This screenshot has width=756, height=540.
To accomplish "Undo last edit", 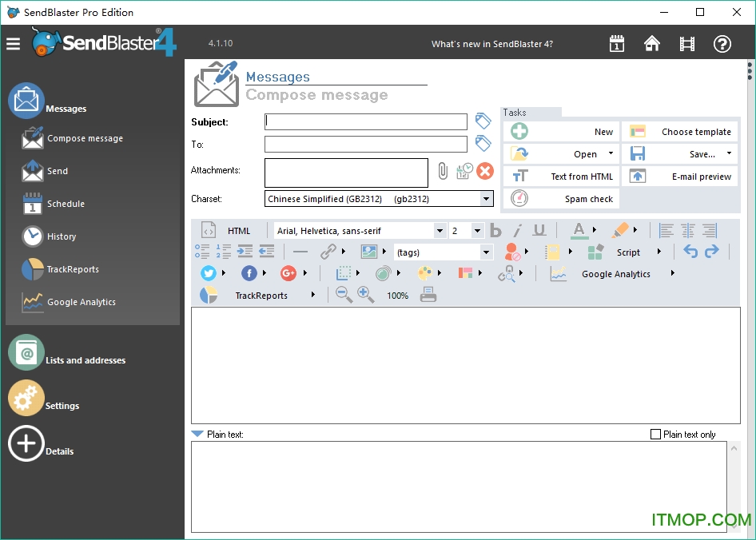I will pyautogui.click(x=690, y=251).
